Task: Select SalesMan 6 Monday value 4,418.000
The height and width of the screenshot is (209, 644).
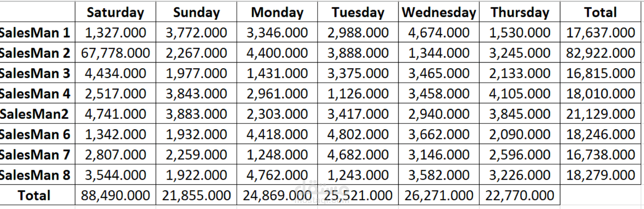Action: 277,134
